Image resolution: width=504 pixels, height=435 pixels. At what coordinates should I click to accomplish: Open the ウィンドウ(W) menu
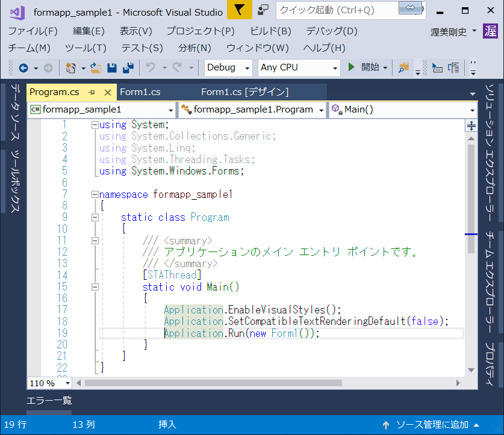(258, 48)
